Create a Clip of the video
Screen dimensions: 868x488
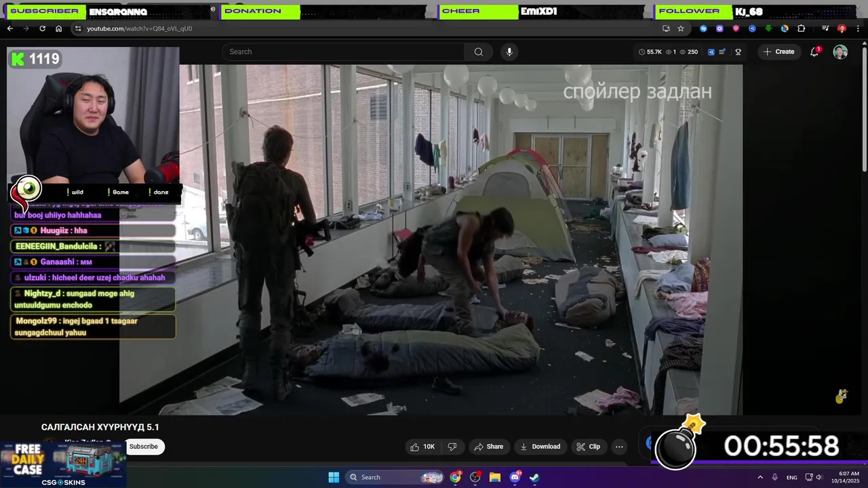[588, 447]
